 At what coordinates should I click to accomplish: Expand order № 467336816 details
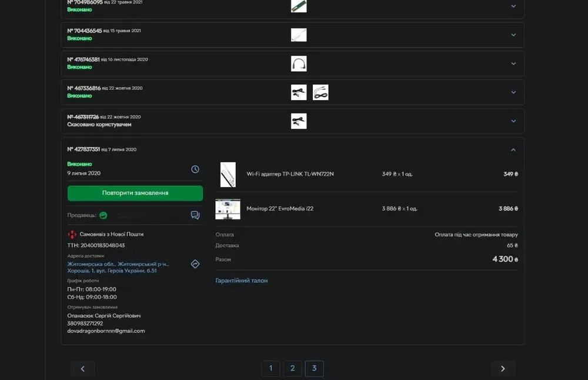(x=513, y=92)
